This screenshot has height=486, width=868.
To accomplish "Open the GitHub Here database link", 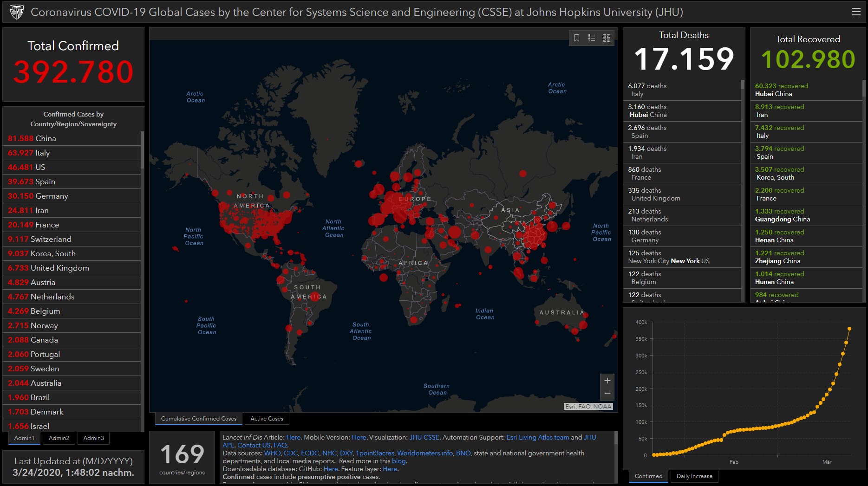I will click(x=331, y=469).
